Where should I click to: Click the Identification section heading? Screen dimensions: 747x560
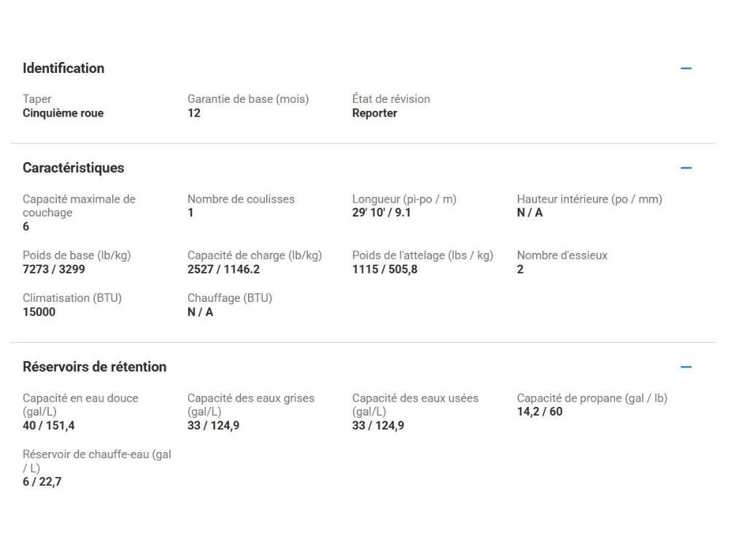coord(63,69)
